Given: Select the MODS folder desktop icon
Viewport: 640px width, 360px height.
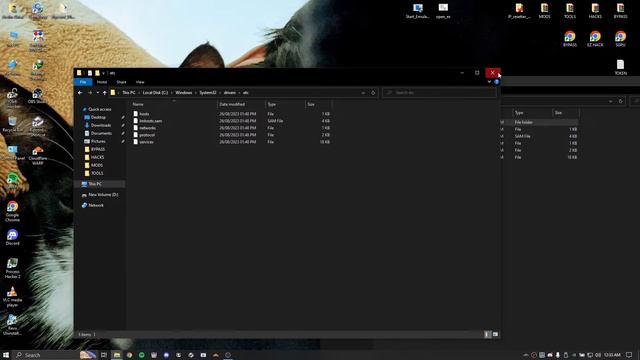Looking at the screenshot, I should [x=544, y=11].
